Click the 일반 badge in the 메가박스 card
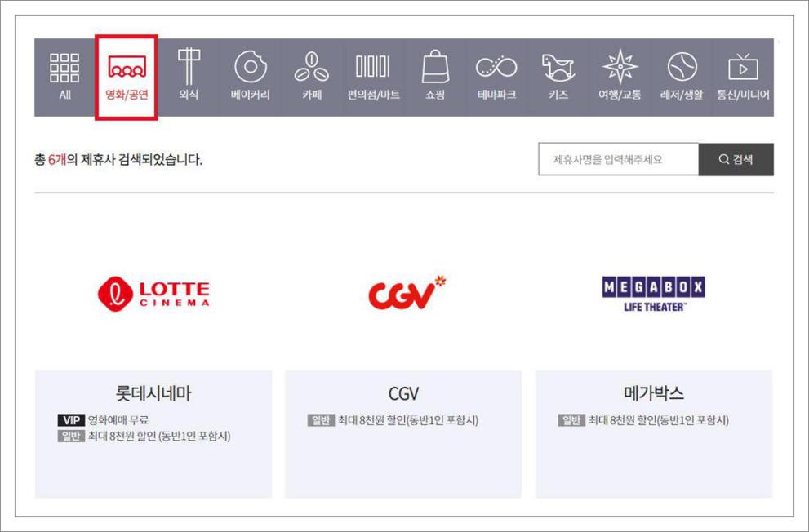 coord(571,420)
